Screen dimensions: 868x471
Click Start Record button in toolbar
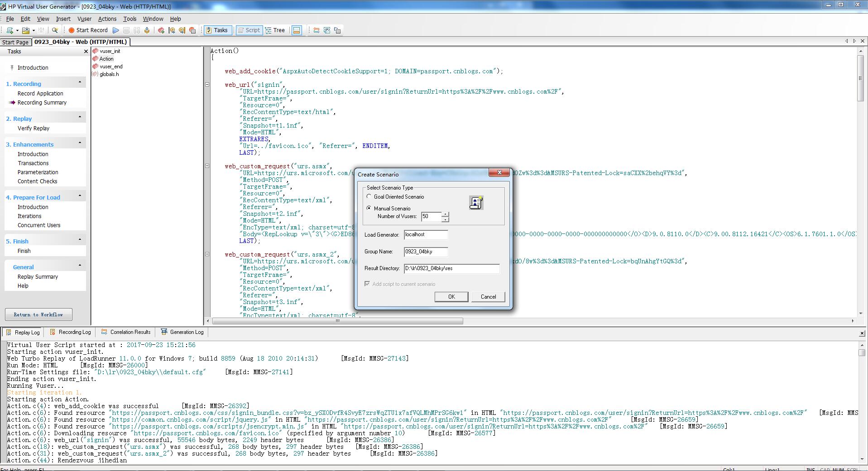click(x=88, y=30)
